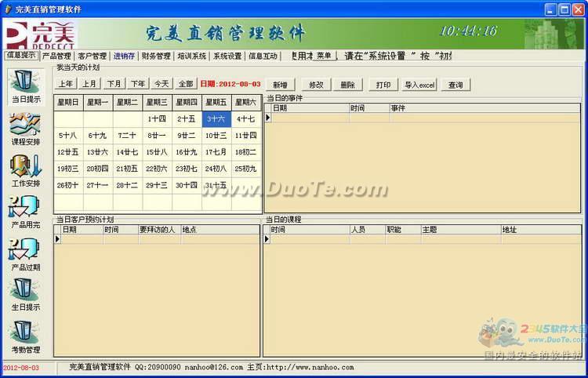Click 人员 column header in 当日的课程
The width and height of the screenshot is (588, 378).
click(x=368, y=230)
